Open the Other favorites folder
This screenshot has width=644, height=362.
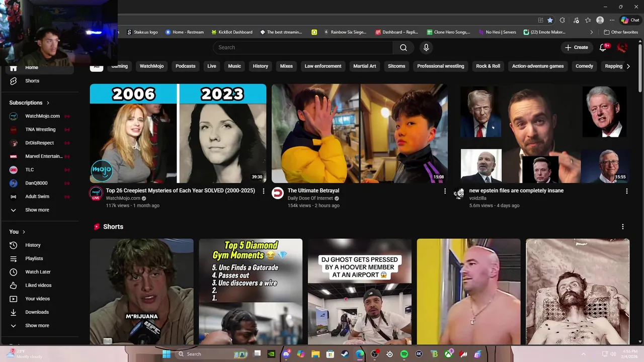[x=621, y=32]
